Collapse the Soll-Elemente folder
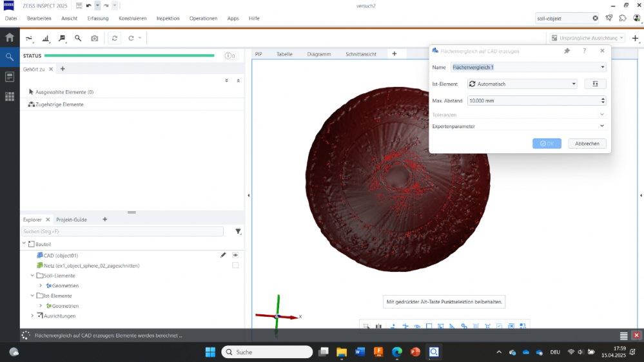 (32, 276)
